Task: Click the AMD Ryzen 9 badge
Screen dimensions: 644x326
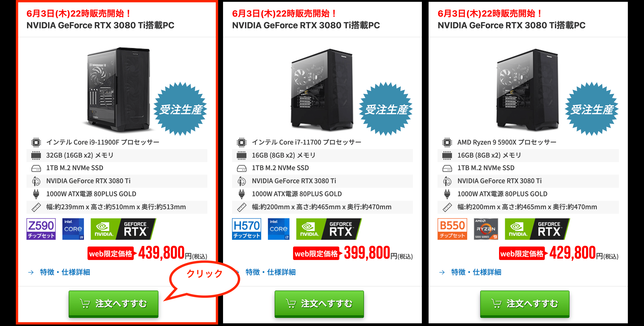Action: [486, 229]
